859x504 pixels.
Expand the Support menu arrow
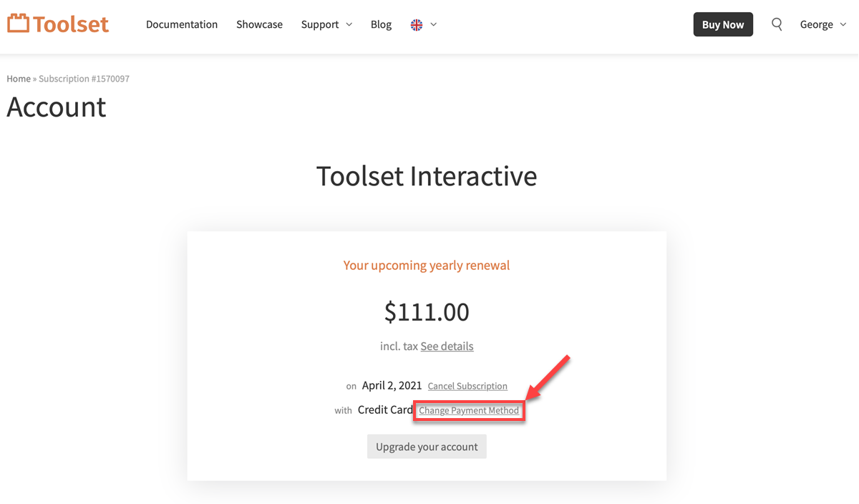tap(349, 24)
